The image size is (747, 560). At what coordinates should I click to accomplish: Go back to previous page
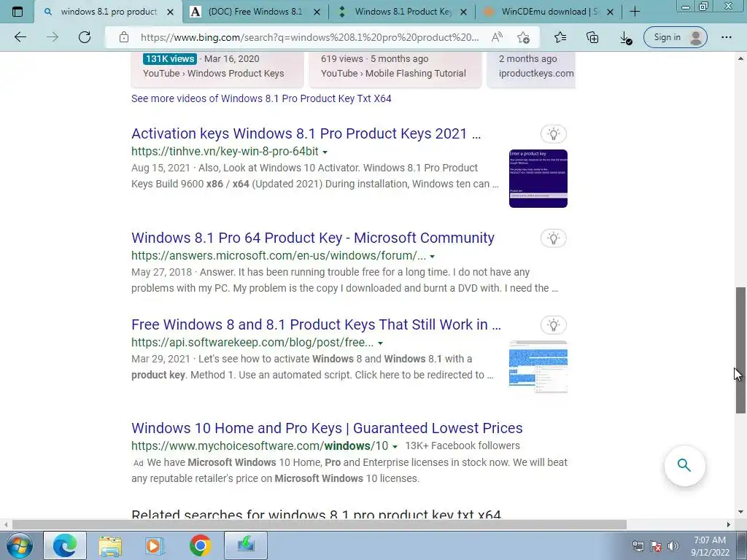(x=20, y=37)
